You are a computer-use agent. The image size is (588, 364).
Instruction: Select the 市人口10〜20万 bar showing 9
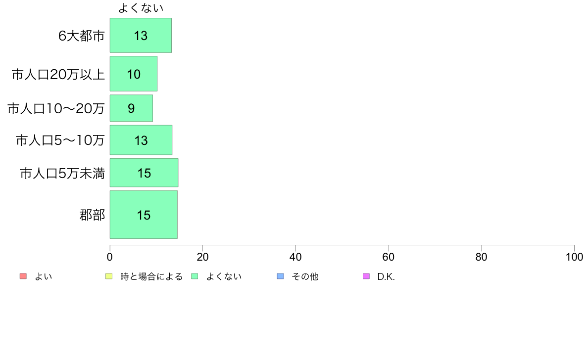pyautogui.click(x=131, y=108)
